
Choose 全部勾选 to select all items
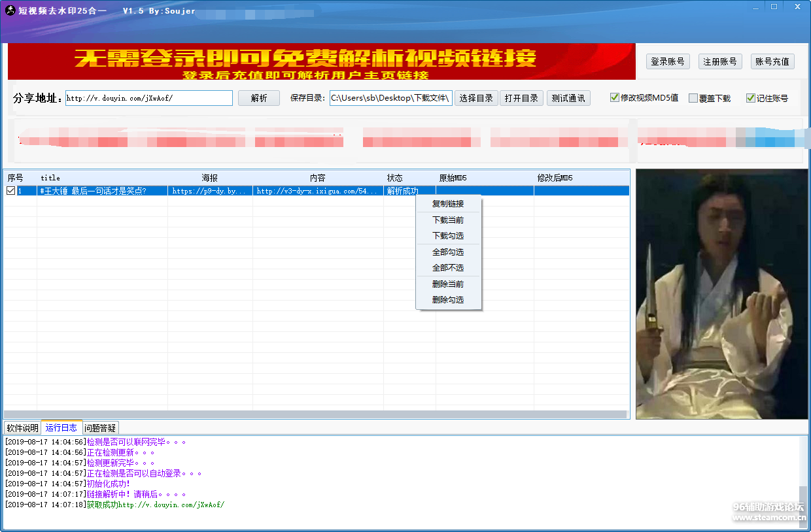click(448, 252)
